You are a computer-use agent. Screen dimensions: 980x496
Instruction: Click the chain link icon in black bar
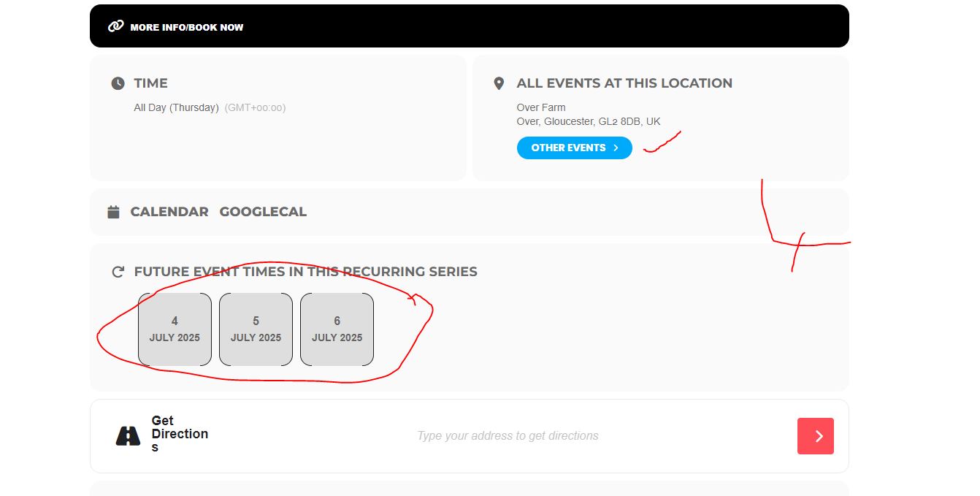[x=115, y=26]
